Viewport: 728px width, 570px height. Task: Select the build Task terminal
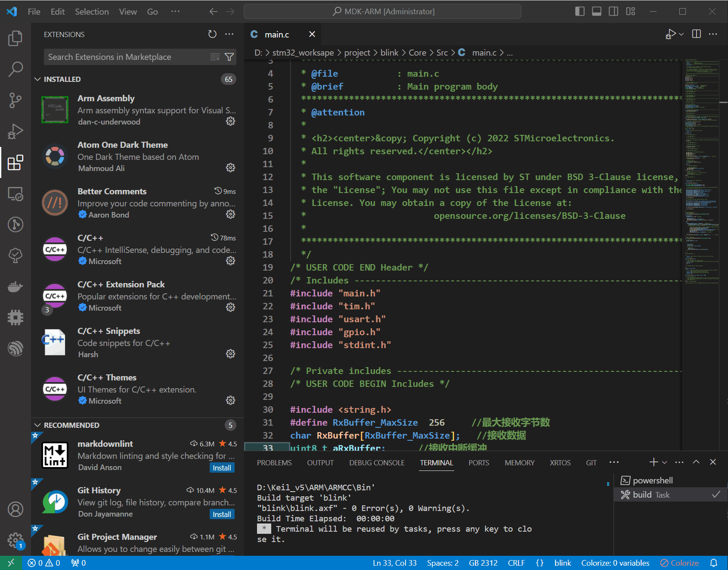coord(670,495)
